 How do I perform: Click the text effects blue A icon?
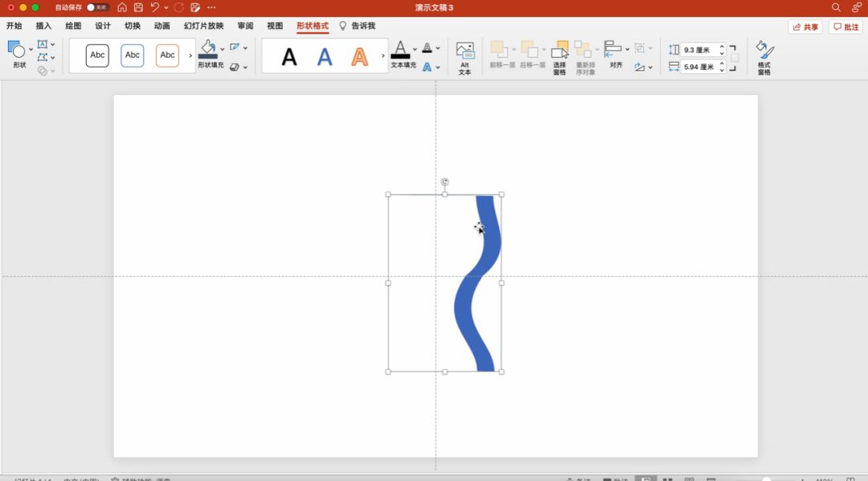pyautogui.click(x=427, y=67)
